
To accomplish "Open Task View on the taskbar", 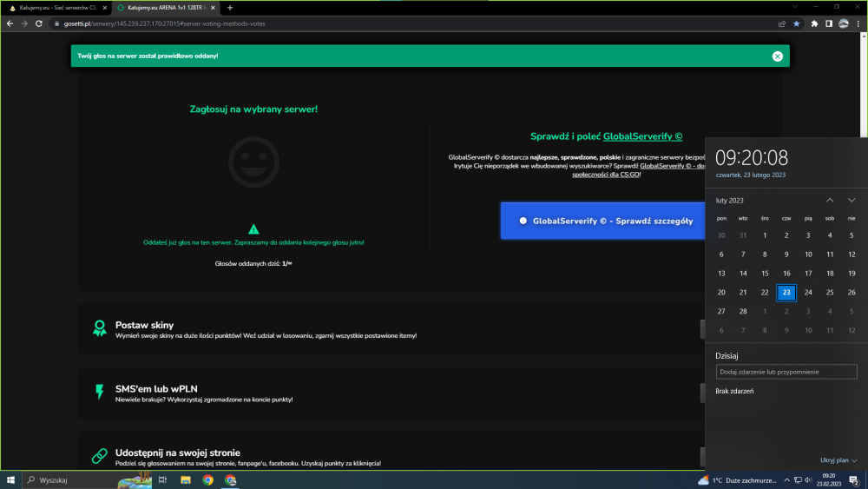I will point(163,479).
